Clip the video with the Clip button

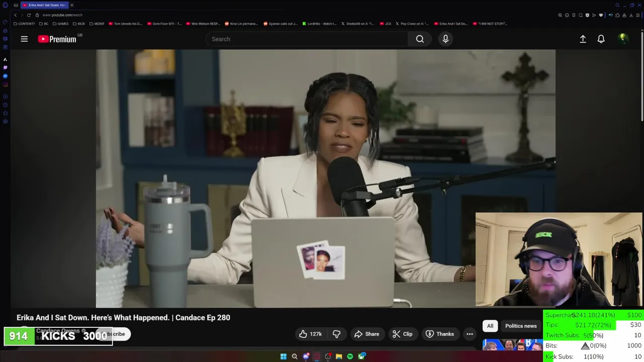[x=403, y=334]
